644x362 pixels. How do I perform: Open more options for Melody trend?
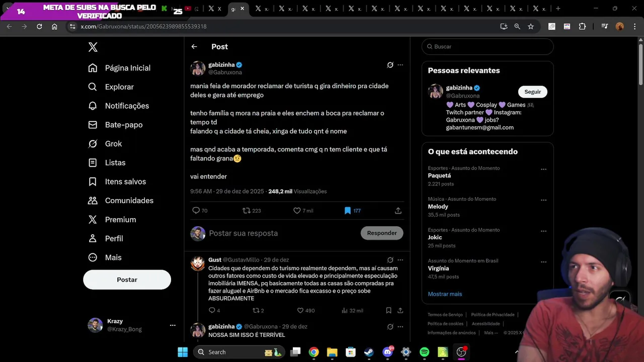coord(543,200)
